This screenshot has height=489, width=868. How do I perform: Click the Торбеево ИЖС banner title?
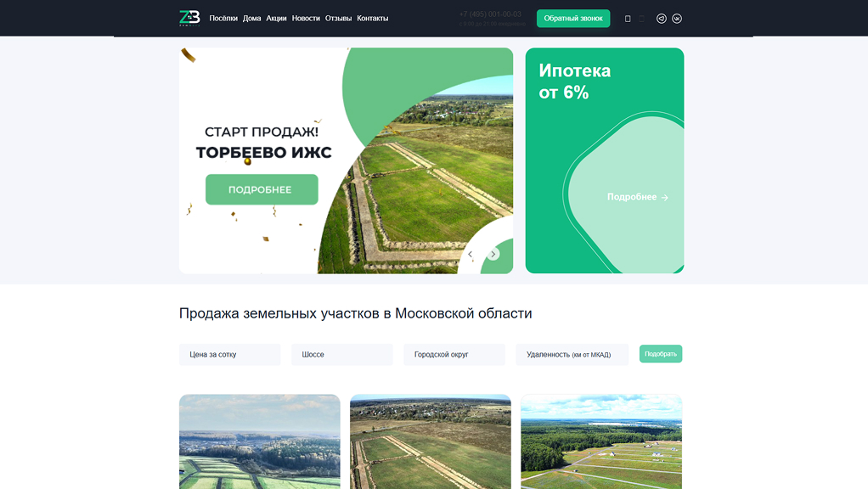pyautogui.click(x=263, y=153)
